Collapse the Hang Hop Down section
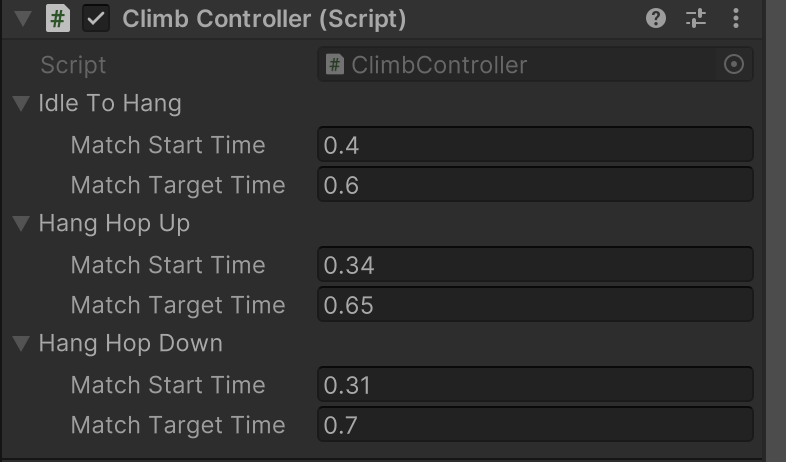Image resolution: width=786 pixels, height=462 pixels. pos(21,344)
